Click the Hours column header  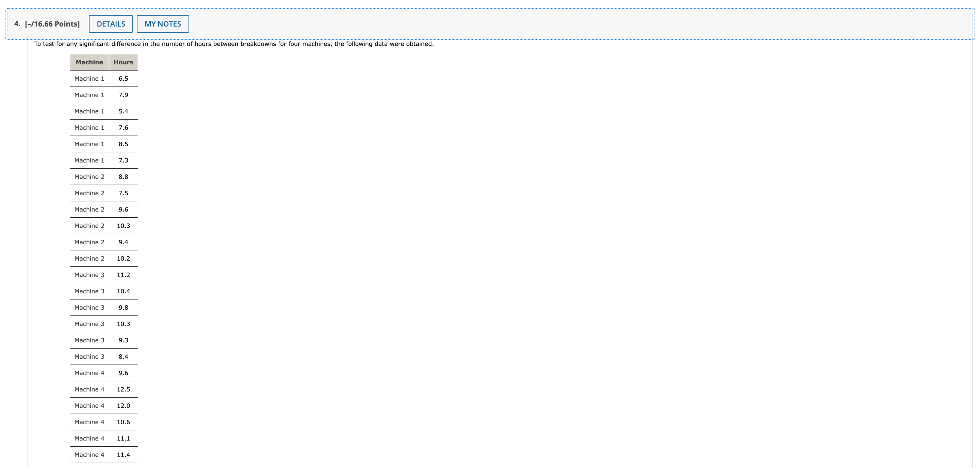point(123,62)
